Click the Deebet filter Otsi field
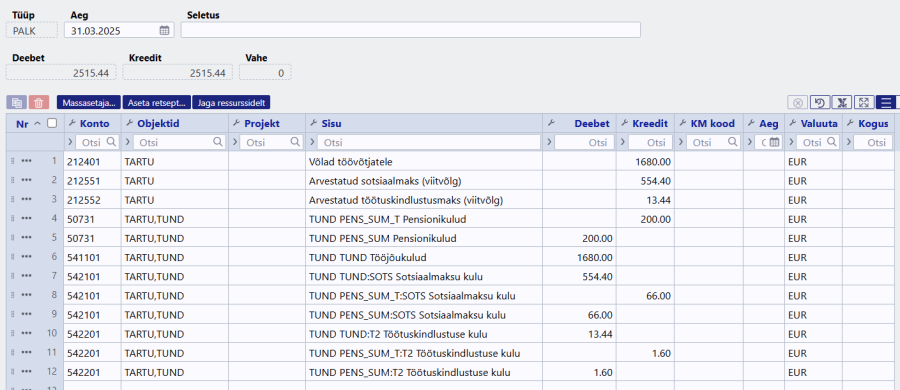 pyautogui.click(x=584, y=142)
